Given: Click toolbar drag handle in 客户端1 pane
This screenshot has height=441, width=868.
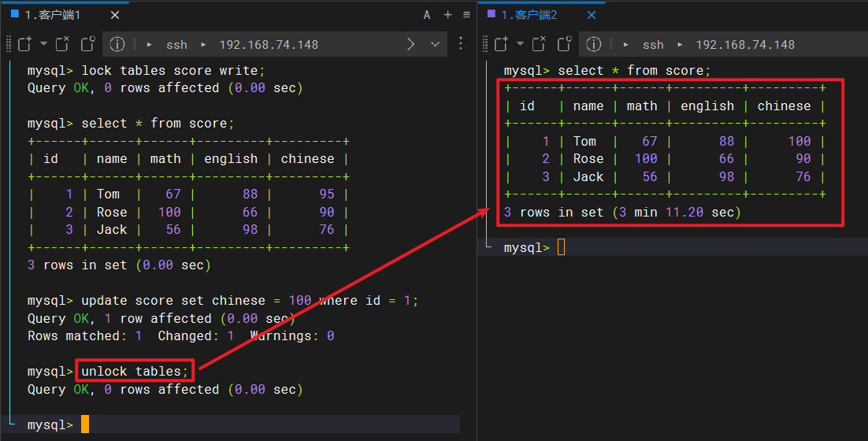Looking at the screenshot, I should (x=9, y=44).
